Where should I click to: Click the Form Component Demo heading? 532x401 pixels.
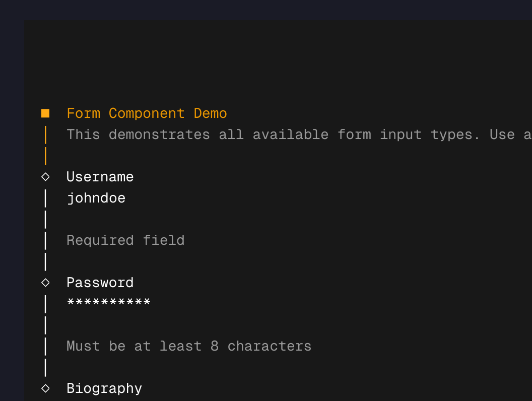(147, 113)
